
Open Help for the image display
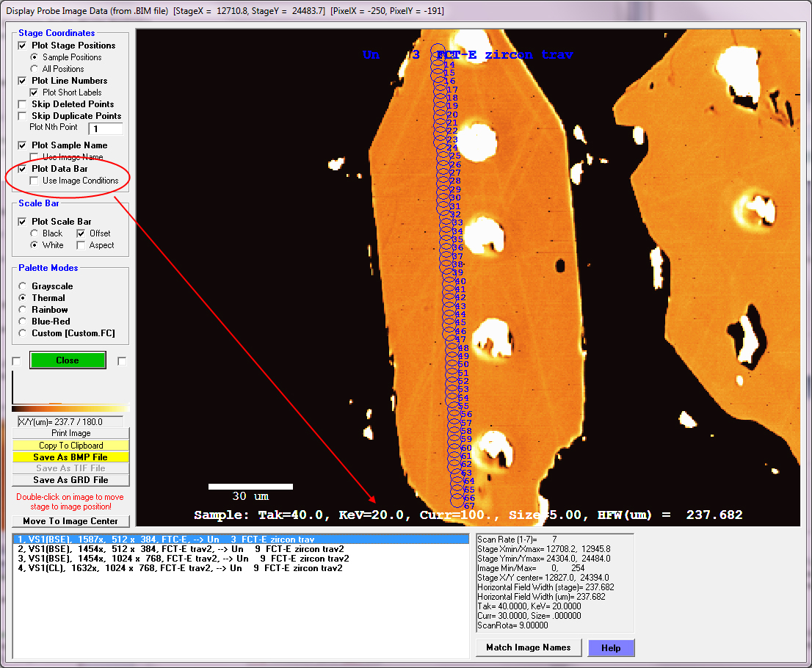click(610, 647)
